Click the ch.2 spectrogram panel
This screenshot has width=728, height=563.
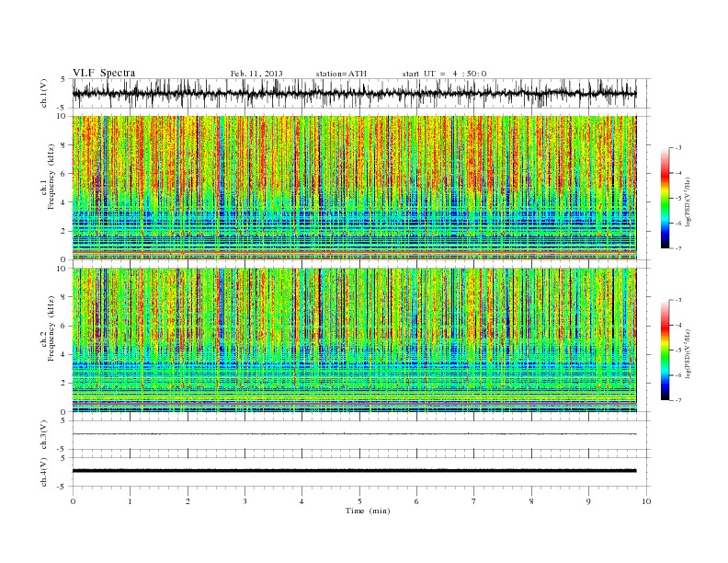coord(354,340)
